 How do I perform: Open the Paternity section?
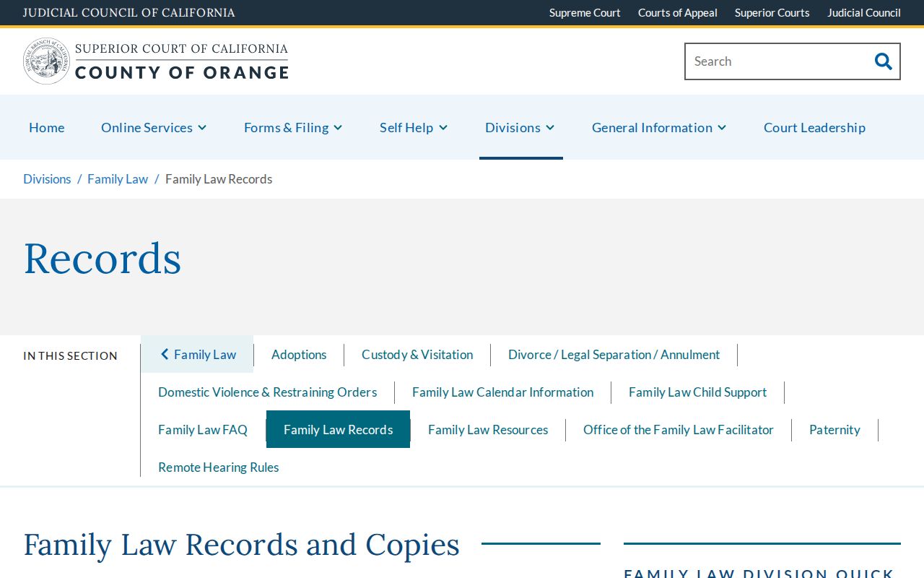(x=834, y=430)
